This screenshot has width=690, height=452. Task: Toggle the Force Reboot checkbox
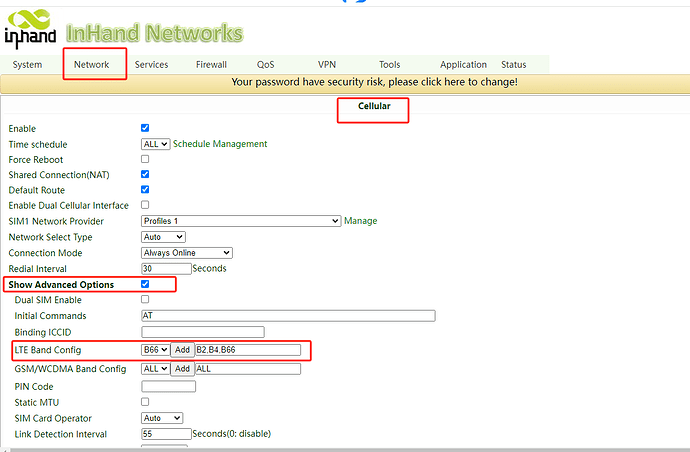tap(146, 159)
